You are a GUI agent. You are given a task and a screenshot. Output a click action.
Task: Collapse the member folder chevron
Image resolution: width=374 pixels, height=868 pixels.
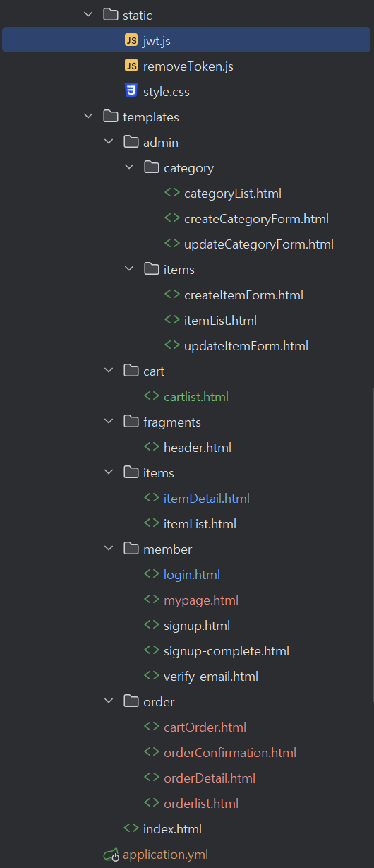(108, 549)
